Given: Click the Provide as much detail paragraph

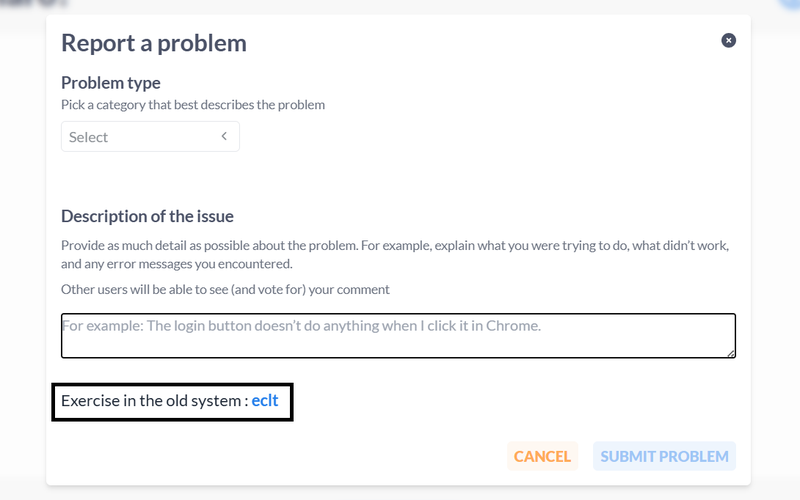Looking at the screenshot, I should pos(395,245).
